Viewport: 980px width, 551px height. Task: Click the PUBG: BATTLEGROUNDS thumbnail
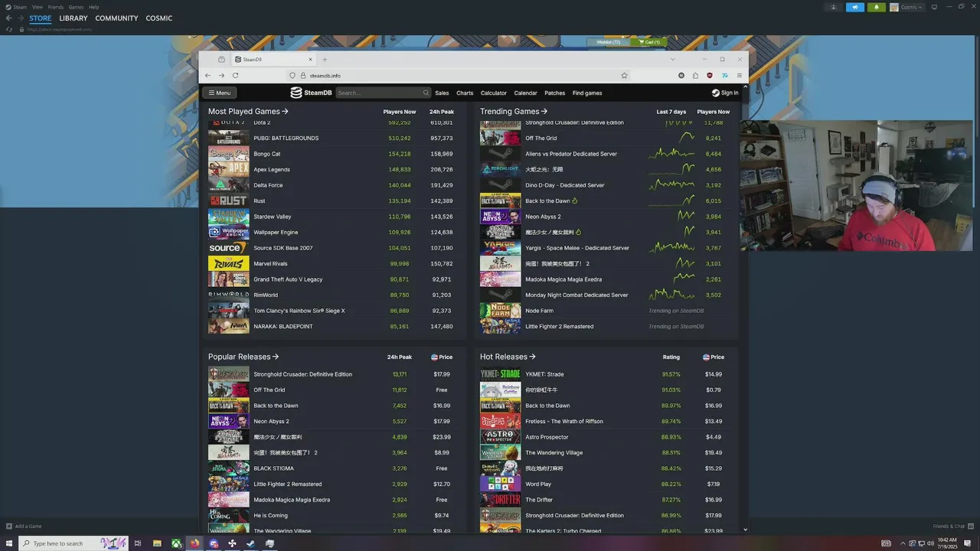click(x=229, y=139)
